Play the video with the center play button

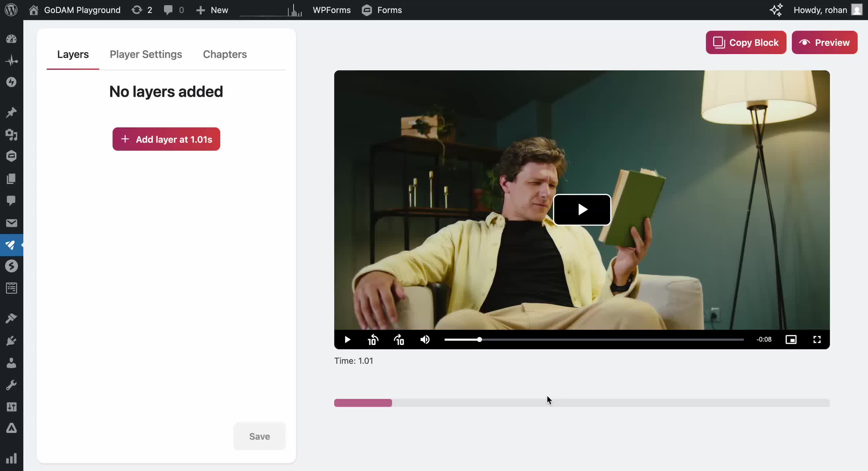[582, 210]
